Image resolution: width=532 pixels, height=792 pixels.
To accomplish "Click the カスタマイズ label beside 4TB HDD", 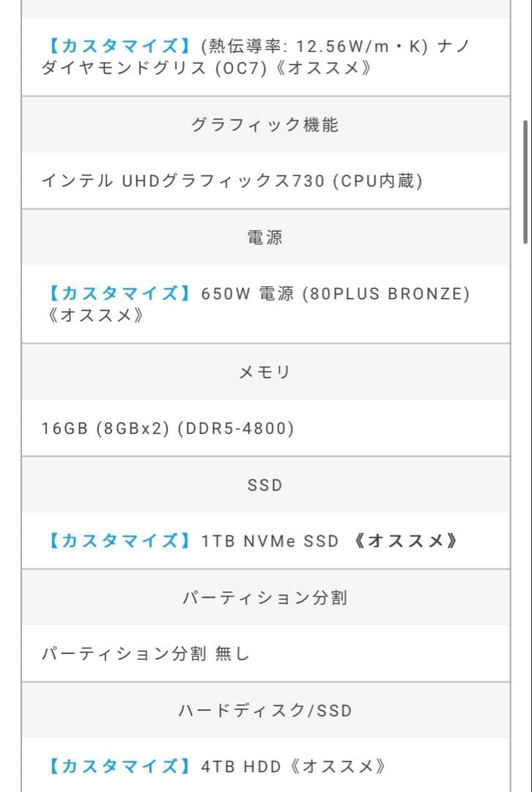I will click(115, 767).
